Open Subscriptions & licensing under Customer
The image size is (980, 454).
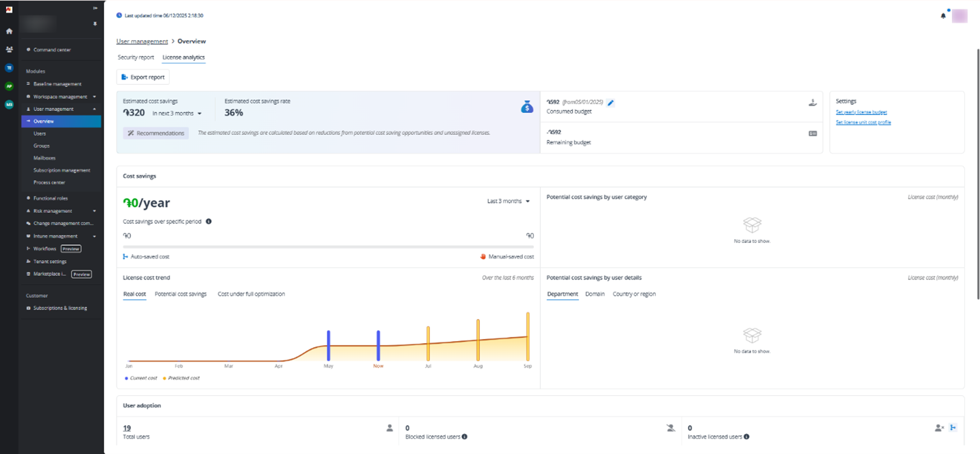[60, 308]
